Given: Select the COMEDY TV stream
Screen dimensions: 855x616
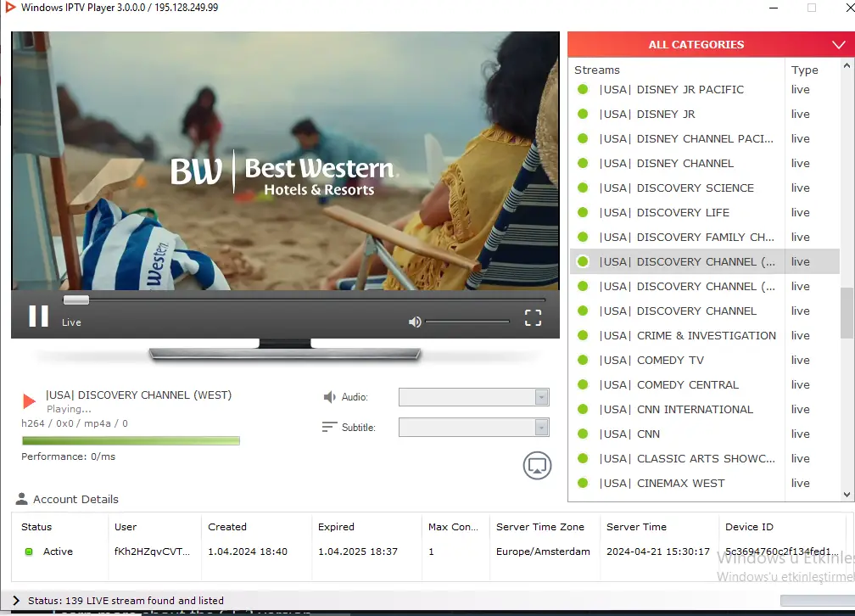Looking at the screenshot, I should tap(705, 360).
